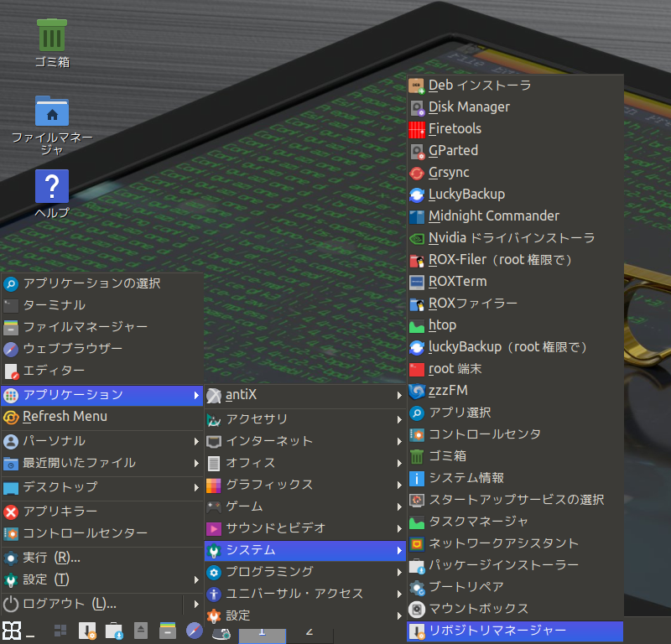Click the Deb インストーラ package icon
The height and width of the screenshot is (644, 671).
point(416,86)
